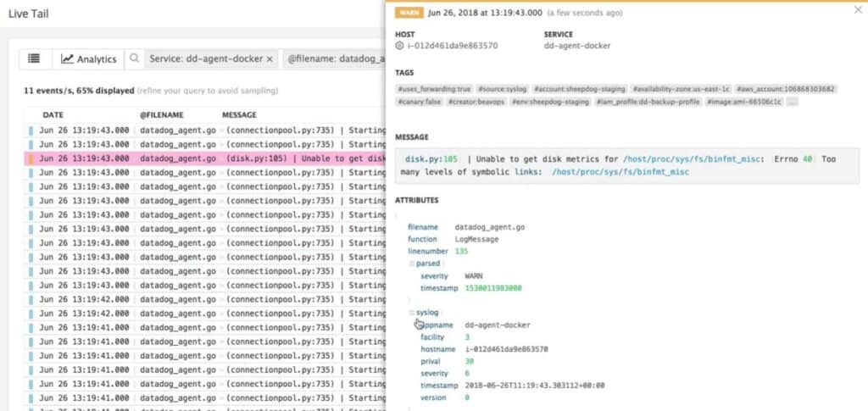Image resolution: width=868 pixels, height=411 pixels.
Task: Select the #aws_account tag
Action: pos(786,89)
